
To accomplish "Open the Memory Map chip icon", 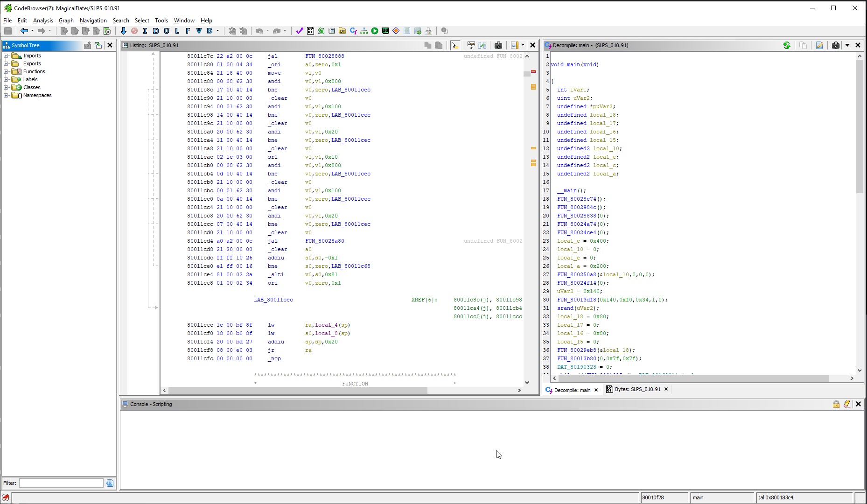I will (385, 31).
